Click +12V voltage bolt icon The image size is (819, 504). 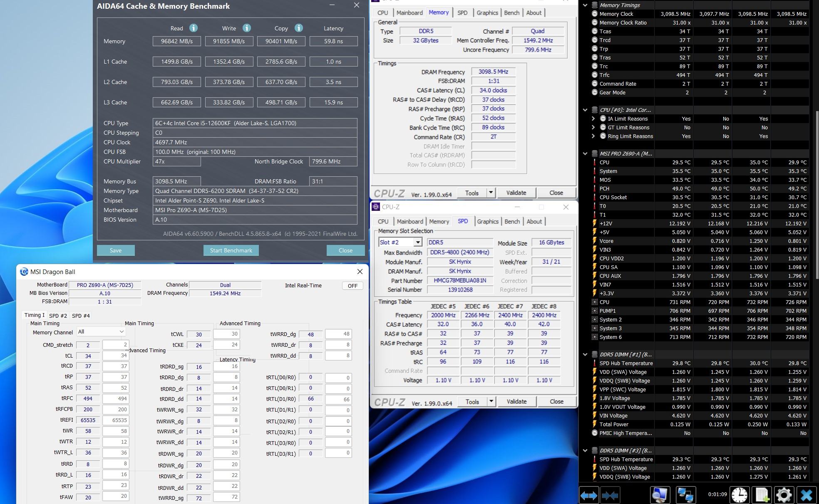pyautogui.click(x=595, y=223)
